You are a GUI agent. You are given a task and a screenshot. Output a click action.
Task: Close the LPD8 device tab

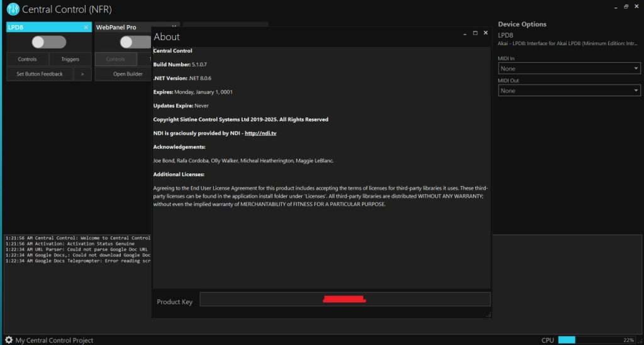(x=86, y=28)
